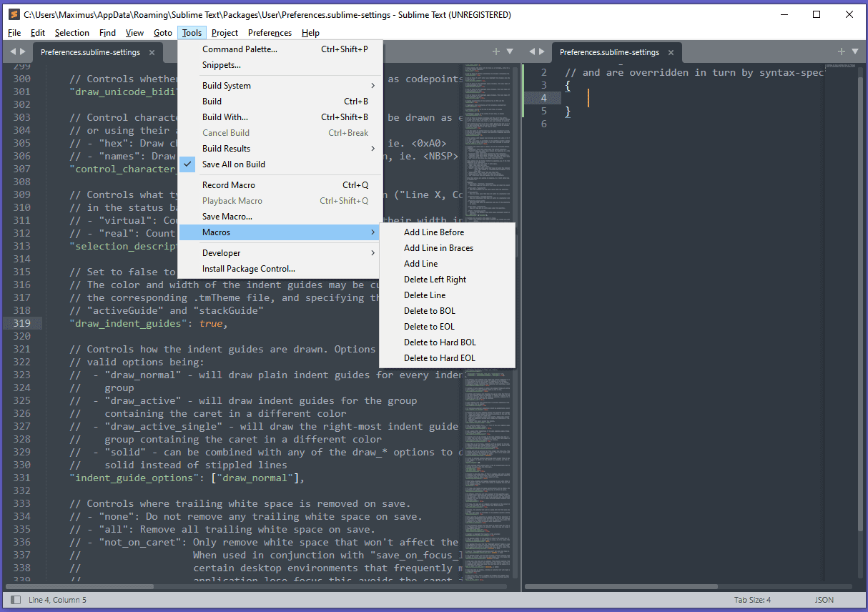Open the Goto menu
868x612 pixels.
(163, 33)
